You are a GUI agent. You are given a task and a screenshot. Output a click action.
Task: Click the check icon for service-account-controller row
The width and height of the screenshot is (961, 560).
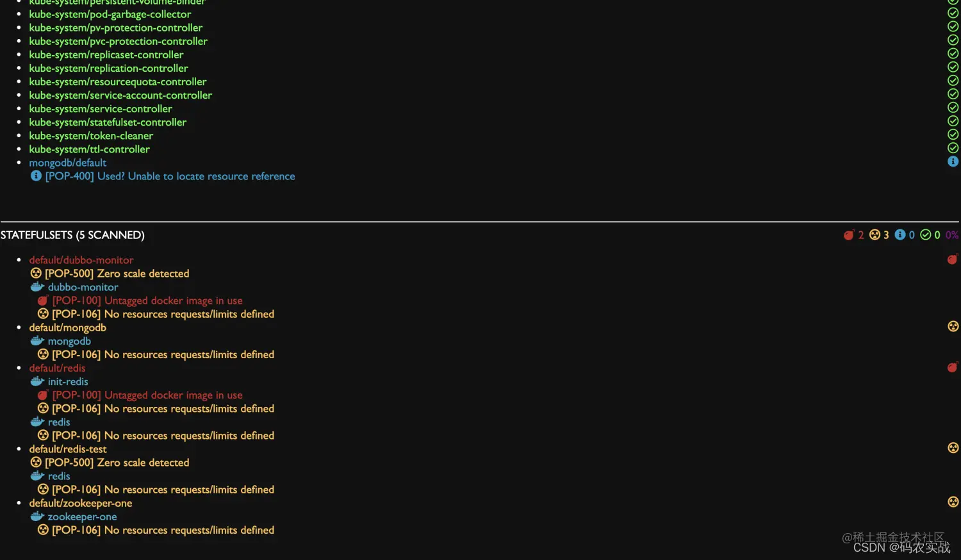tap(953, 94)
